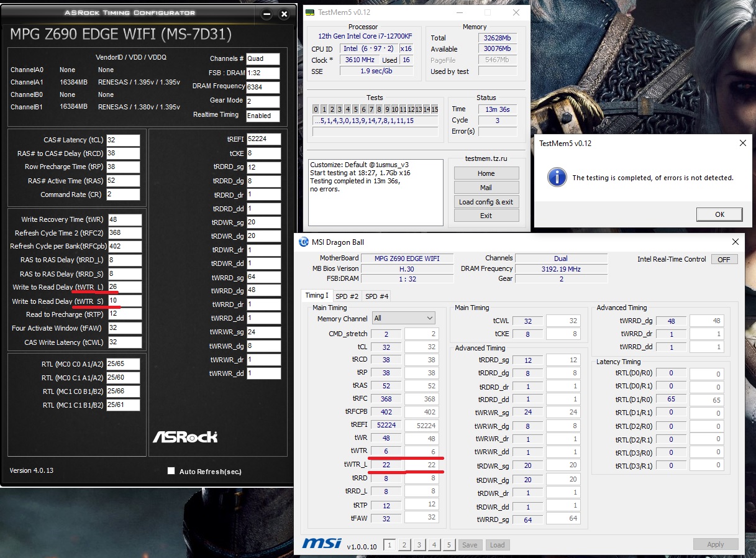Click the '13m 36s' Time value in Status

(x=498, y=109)
